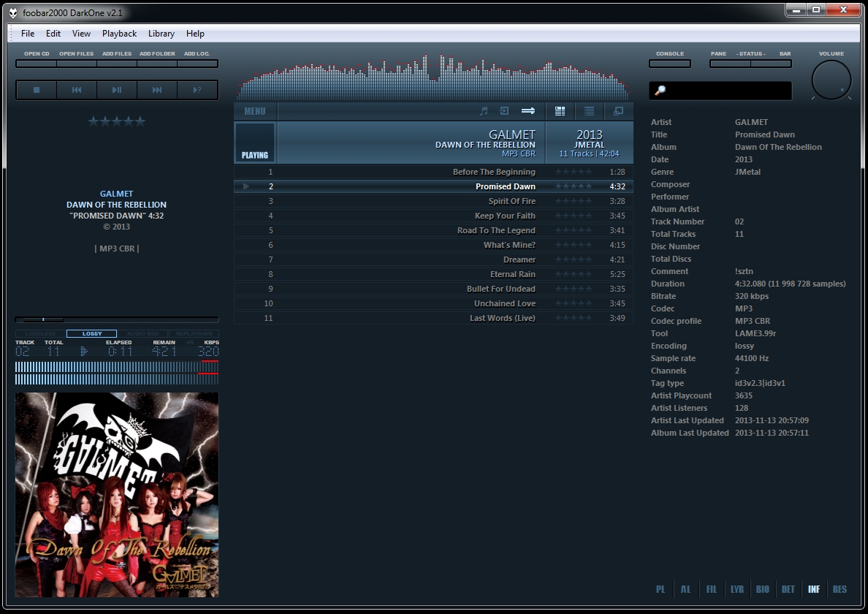The width and height of the screenshot is (868, 614).
Task: Toggle the LOSSLESS indicator
Action: pyautogui.click(x=40, y=333)
